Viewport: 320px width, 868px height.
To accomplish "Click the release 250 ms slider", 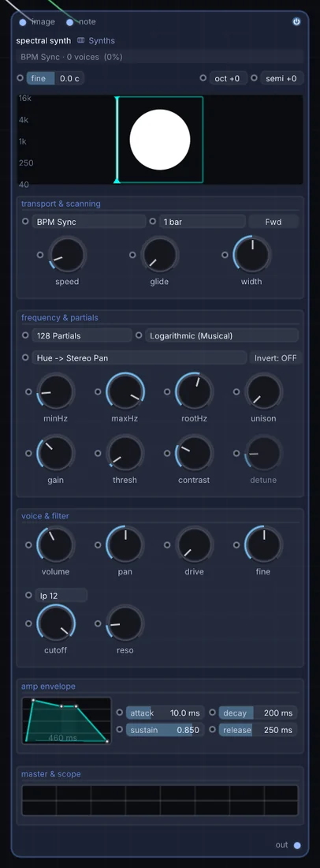I will (258, 730).
